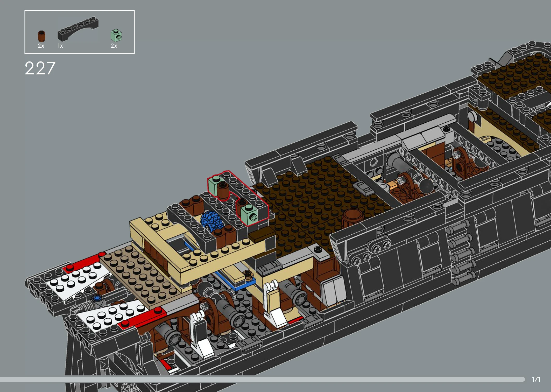Select the brown barrel on the deck

tap(352, 217)
